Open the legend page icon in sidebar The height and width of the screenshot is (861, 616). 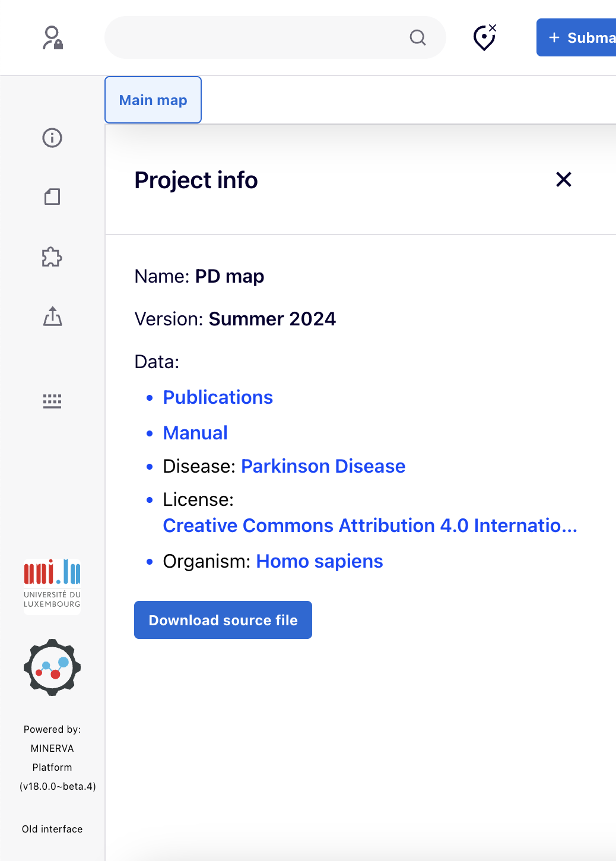coord(52,197)
